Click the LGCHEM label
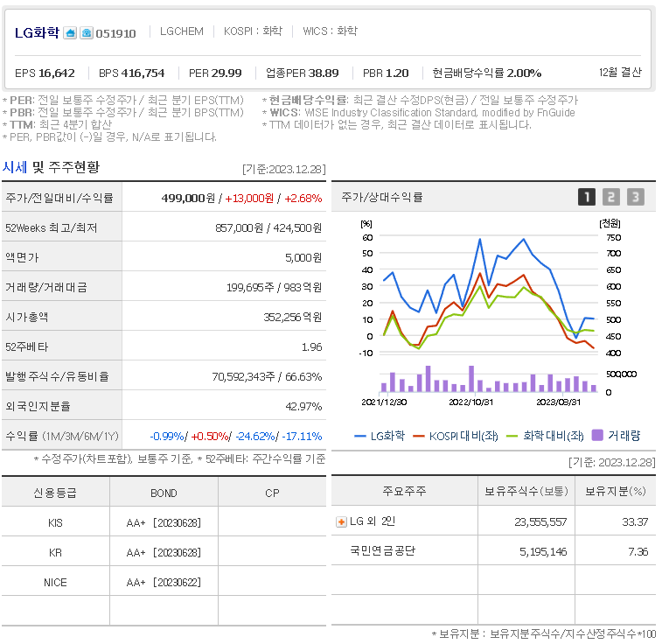The image size is (669, 644). pos(182,31)
